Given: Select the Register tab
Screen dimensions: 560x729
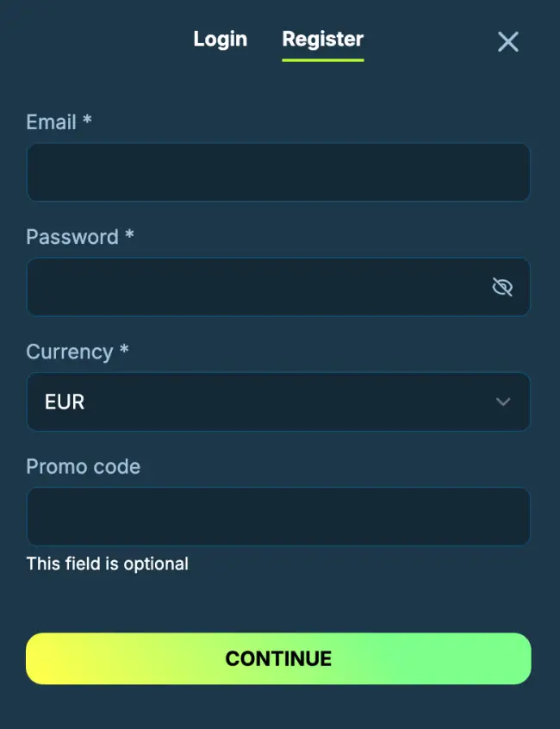Looking at the screenshot, I should pyautogui.click(x=322, y=39).
